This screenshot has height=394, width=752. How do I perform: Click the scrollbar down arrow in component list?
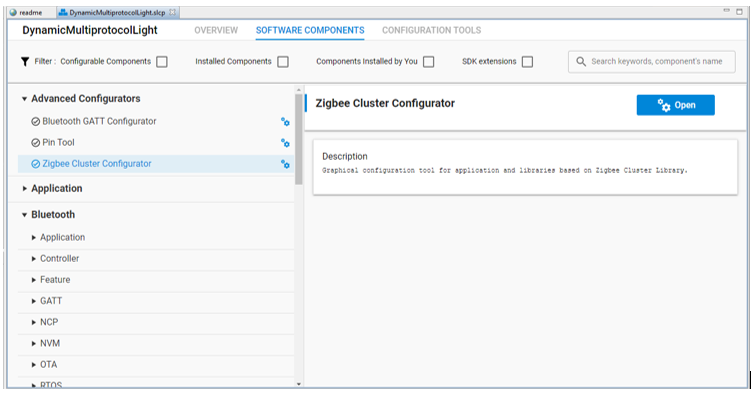[299, 384]
